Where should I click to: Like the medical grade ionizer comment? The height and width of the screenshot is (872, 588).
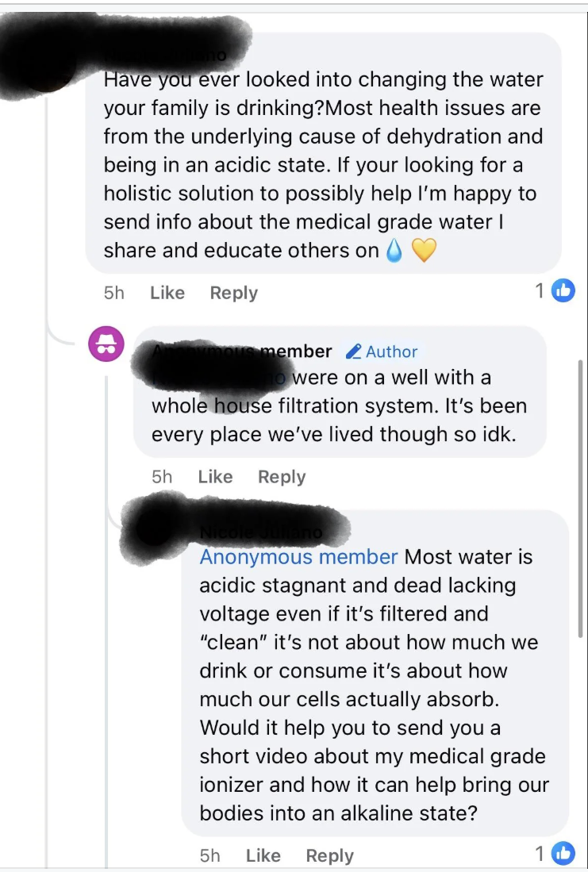pos(263,855)
